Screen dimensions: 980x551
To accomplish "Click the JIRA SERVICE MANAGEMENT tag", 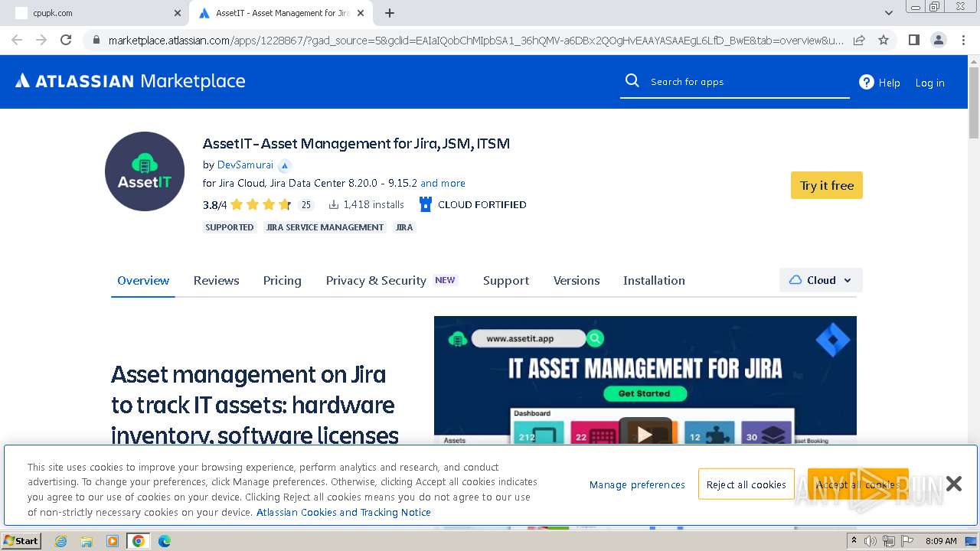I will tap(325, 227).
